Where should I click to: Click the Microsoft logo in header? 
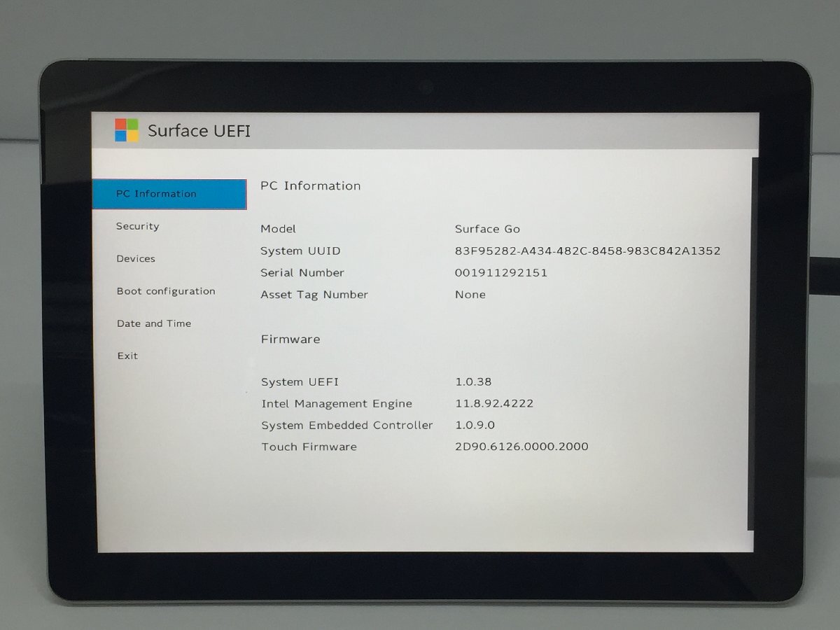[x=127, y=130]
